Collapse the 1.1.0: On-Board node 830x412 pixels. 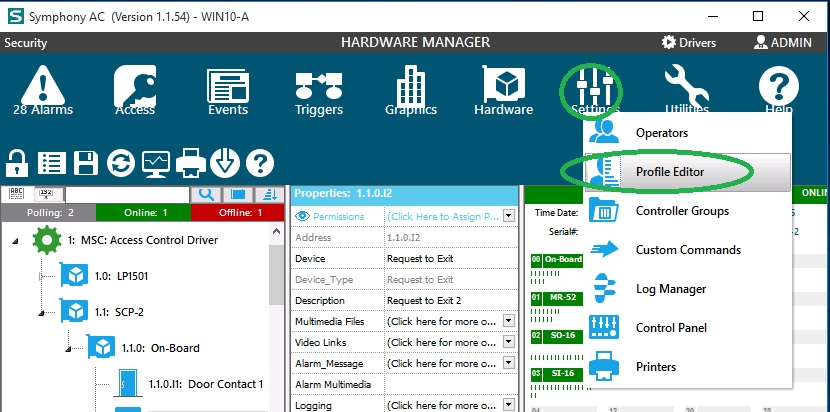click(x=68, y=350)
